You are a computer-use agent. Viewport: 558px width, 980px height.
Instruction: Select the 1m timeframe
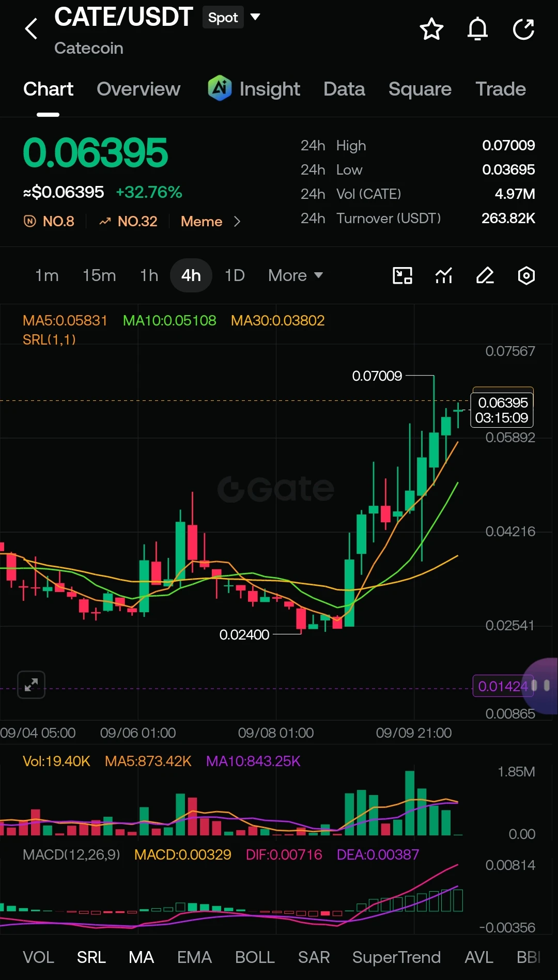tap(47, 275)
